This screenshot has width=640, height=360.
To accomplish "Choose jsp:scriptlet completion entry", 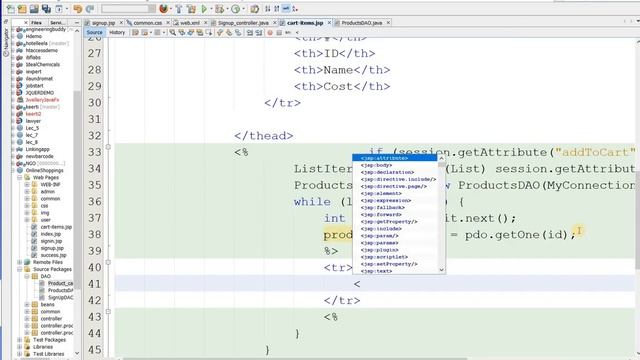I will coord(395,257).
